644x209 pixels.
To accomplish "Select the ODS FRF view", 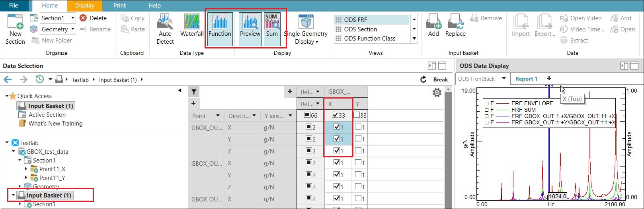I will 372,19.
